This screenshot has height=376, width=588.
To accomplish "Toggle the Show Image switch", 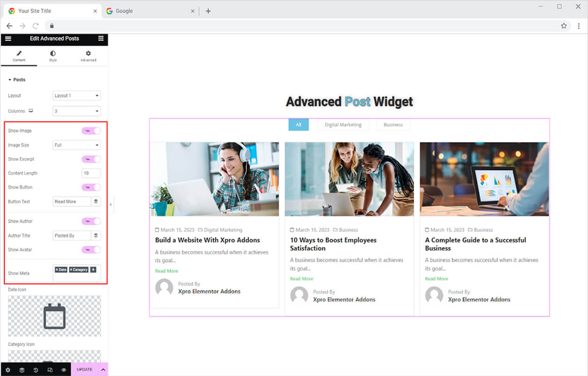I will 91,131.
